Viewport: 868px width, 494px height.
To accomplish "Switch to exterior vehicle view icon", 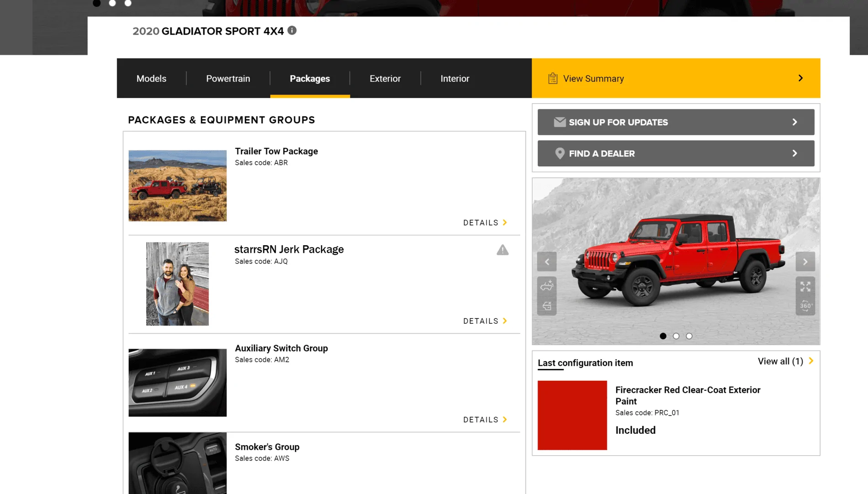I will 547,286.
